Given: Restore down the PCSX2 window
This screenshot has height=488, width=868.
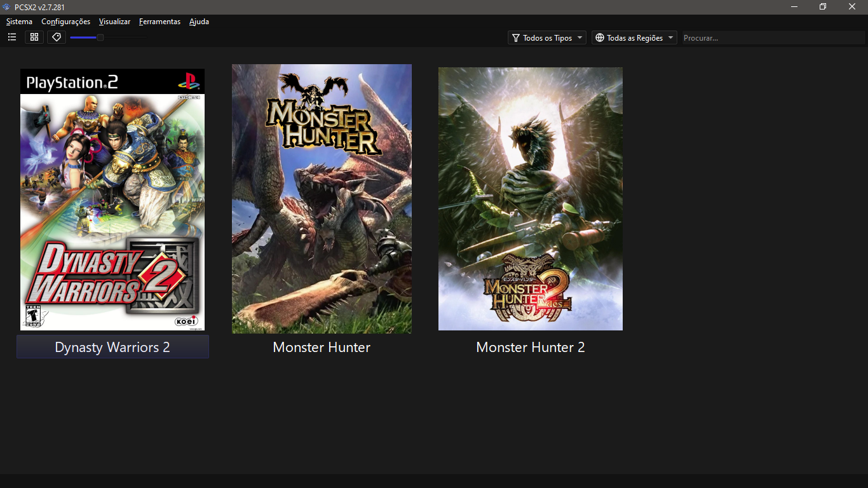Looking at the screenshot, I should pos(823,7).
